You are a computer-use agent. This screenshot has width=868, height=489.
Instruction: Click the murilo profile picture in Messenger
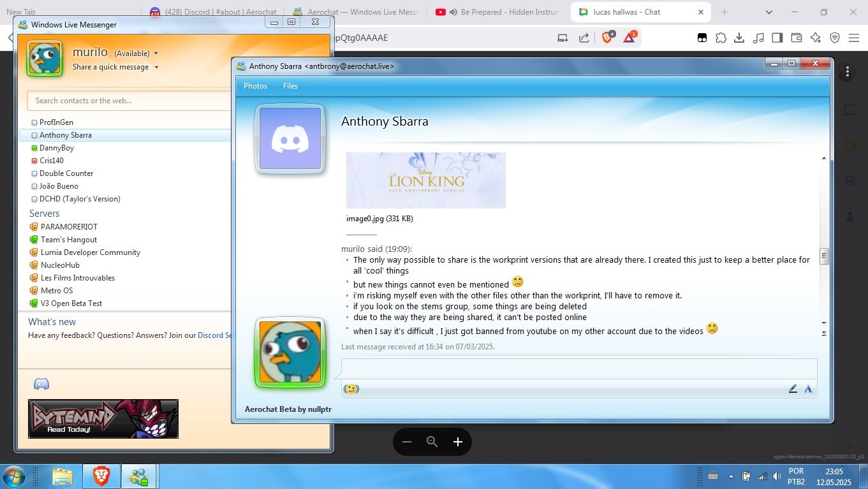click(x=45, y=59)
